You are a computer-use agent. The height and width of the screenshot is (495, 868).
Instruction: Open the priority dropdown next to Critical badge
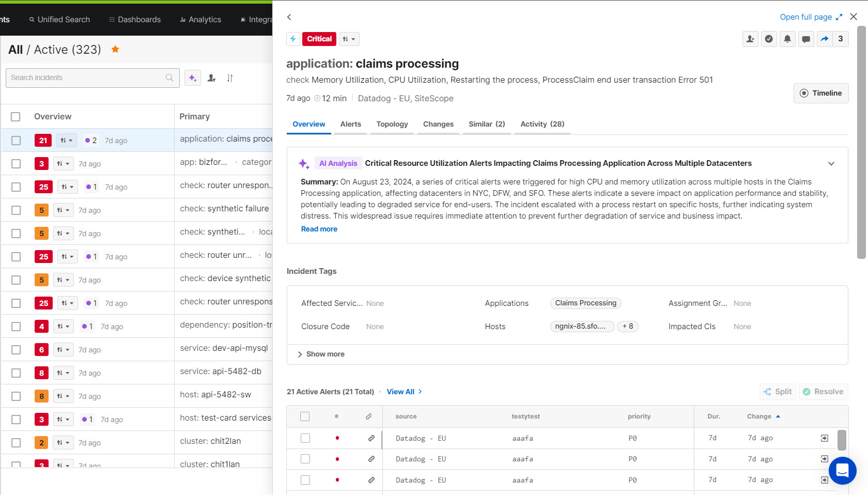[349, 39]
